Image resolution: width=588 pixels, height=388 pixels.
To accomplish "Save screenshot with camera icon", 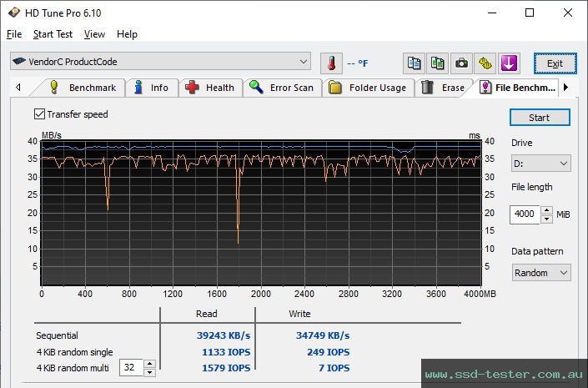I will (x=461, y=63).
